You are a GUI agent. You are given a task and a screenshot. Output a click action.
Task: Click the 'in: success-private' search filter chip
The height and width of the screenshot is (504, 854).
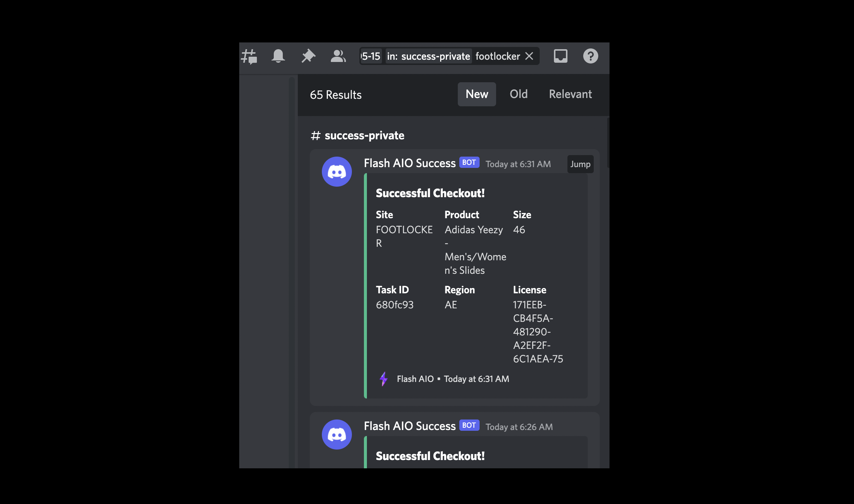click(428, 56)
